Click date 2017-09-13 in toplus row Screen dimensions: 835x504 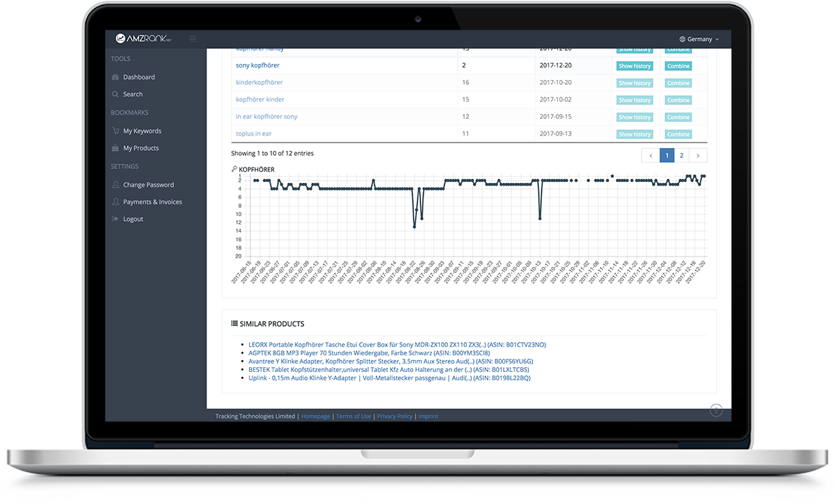[555, 133]
